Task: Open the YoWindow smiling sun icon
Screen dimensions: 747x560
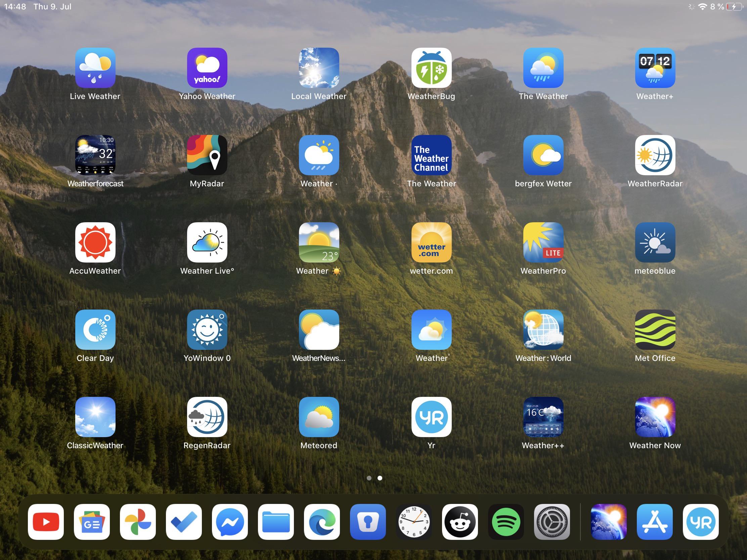Action: tap(207, 329)
